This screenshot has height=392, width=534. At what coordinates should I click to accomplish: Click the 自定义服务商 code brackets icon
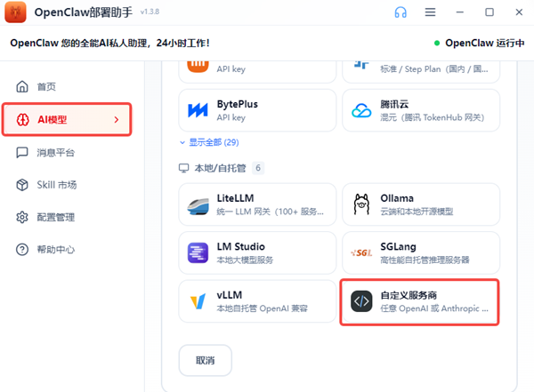361,301
